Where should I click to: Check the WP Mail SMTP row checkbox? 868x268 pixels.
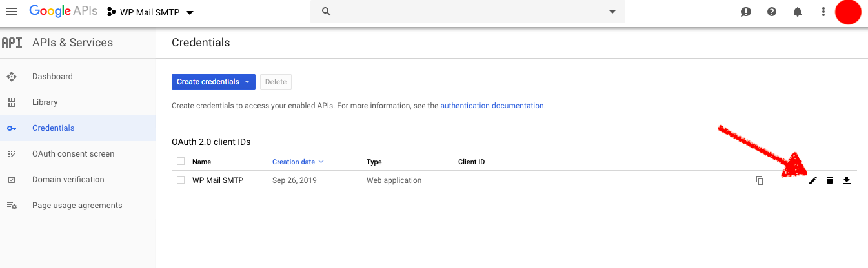[x=181, y=180]
